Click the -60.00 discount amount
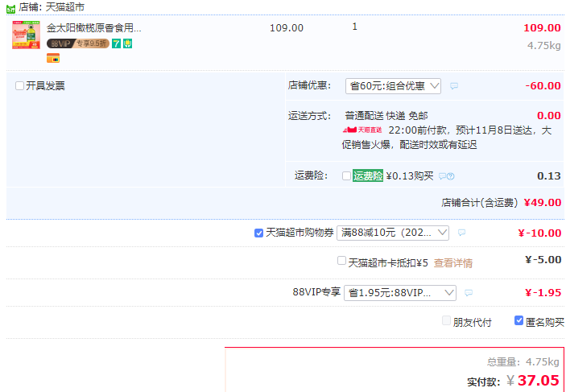Screen dimensions: 566x392 click(543, 85)
